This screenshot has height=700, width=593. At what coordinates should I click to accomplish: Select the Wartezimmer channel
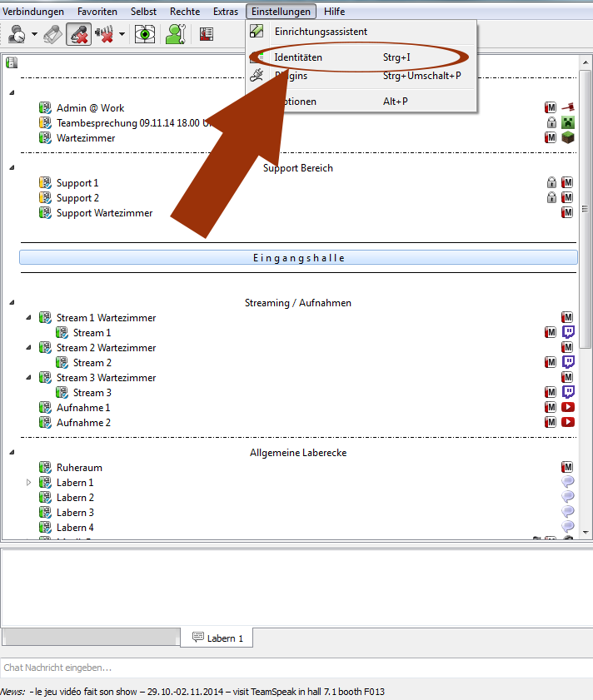point(86,138)
